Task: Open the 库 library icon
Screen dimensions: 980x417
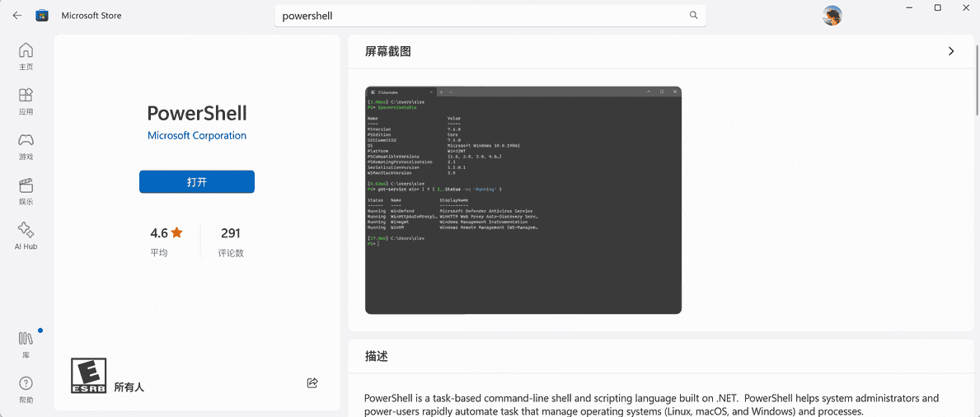Action: tap(26, 344)
